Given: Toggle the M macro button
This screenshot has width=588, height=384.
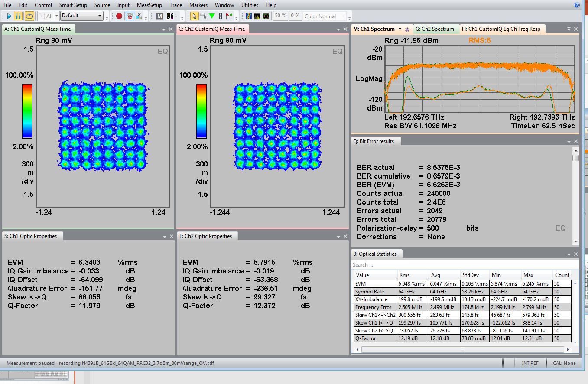Looking at the screenshot, I should [159, 16].
